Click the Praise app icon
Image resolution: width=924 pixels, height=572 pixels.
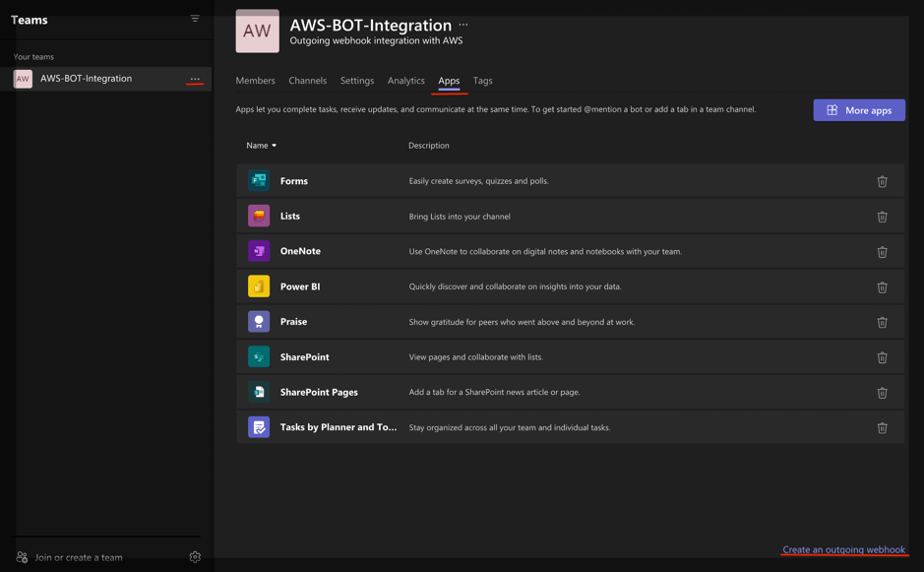259,322
